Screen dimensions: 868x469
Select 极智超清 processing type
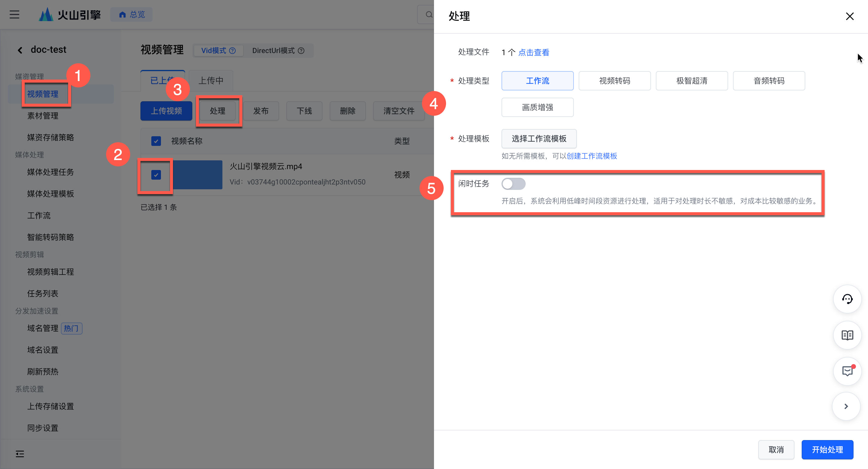click(692, 81)
